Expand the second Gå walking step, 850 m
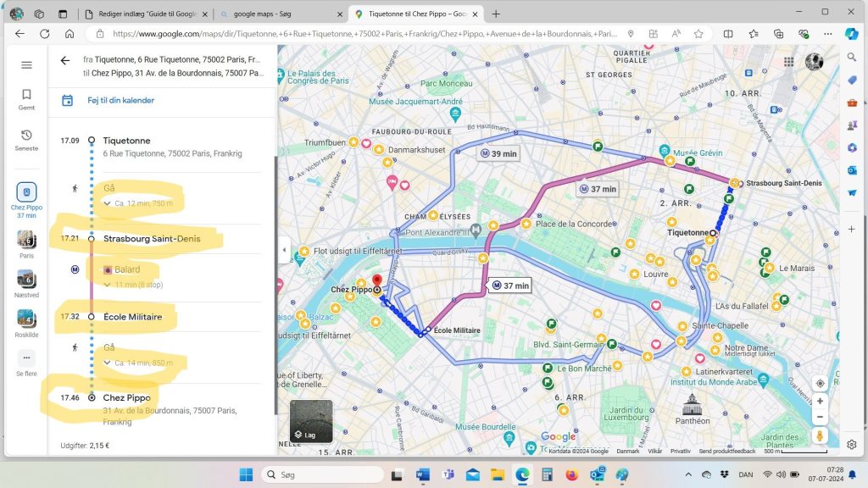This screenshot has width=868, height=488. click(x=107, y=363)
